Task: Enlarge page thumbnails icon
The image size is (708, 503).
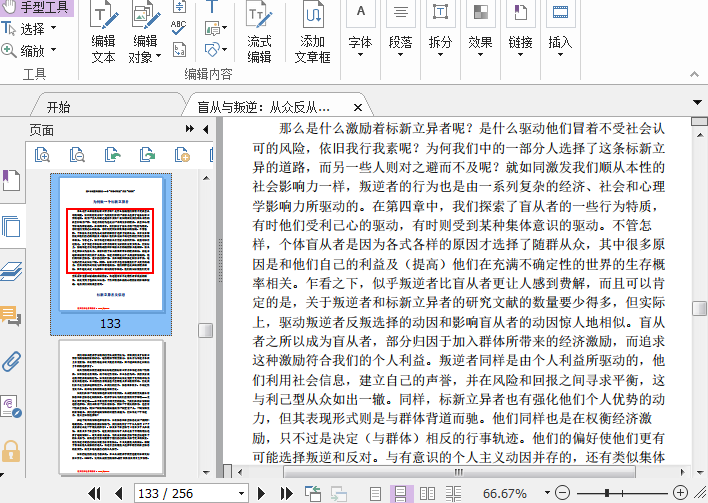Action: [42, 155]
